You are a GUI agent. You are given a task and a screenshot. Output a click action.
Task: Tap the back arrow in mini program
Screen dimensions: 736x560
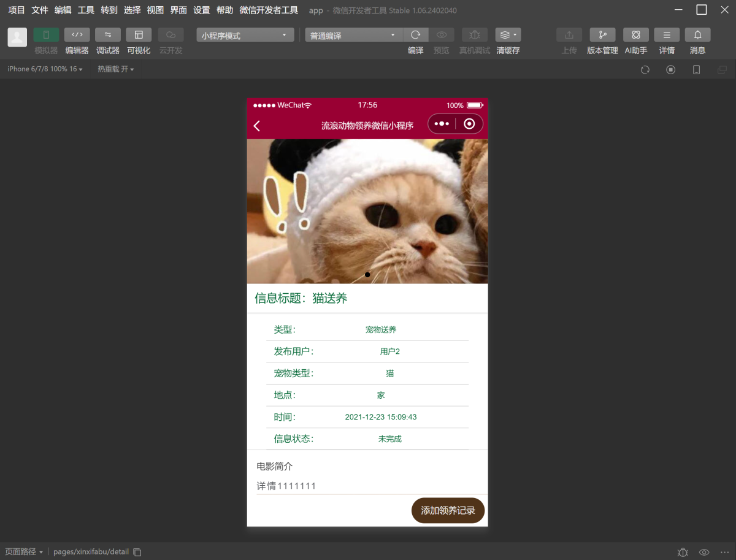pos(257,126)
